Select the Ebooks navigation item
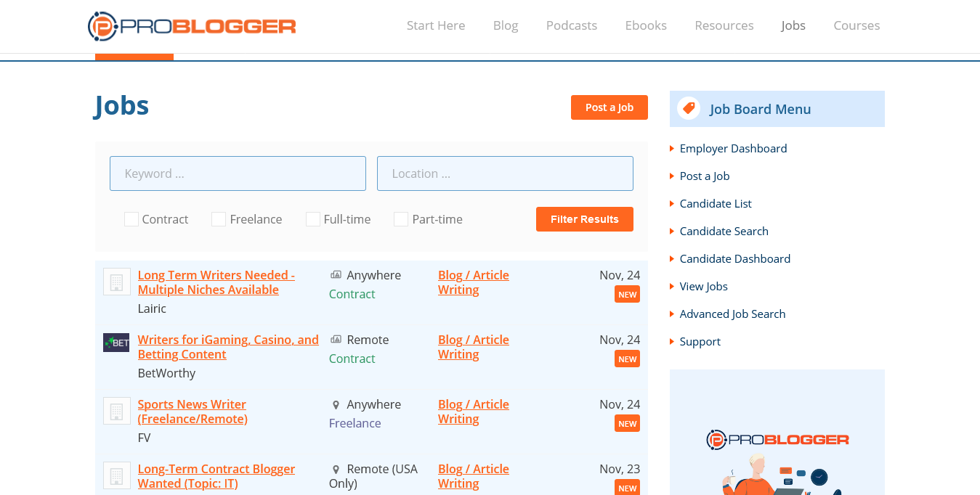 tap(646, 25)
